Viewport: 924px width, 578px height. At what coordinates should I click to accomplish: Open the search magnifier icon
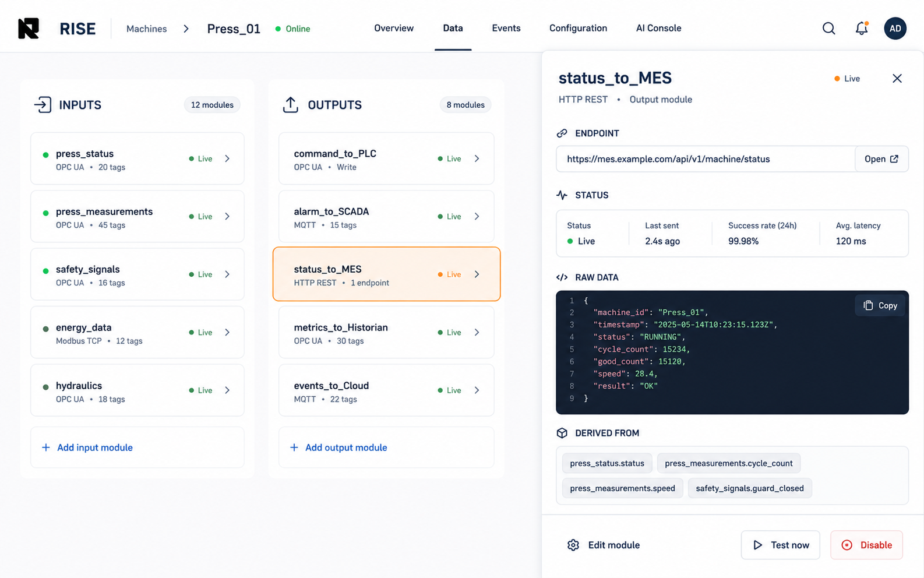click(x=828, y=29)
